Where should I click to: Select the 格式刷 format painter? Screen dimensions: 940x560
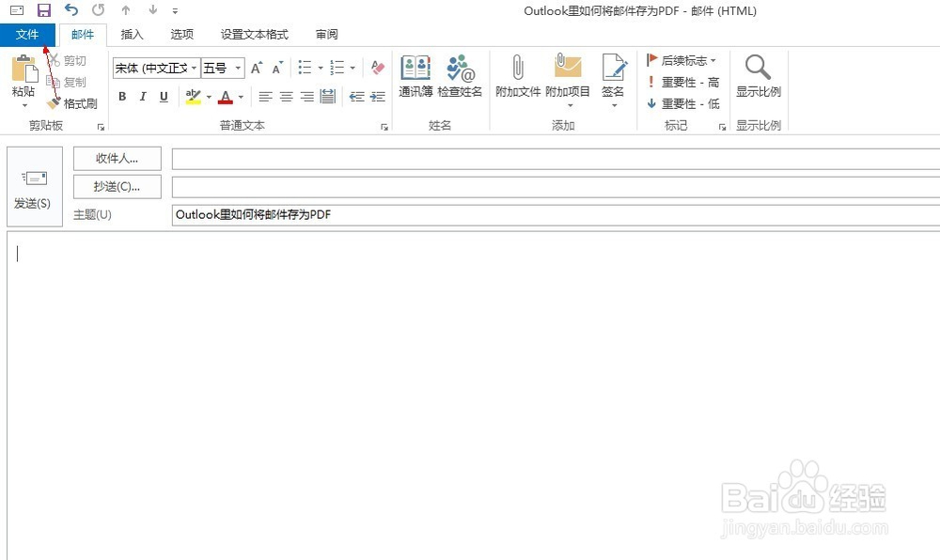point(72,103)
